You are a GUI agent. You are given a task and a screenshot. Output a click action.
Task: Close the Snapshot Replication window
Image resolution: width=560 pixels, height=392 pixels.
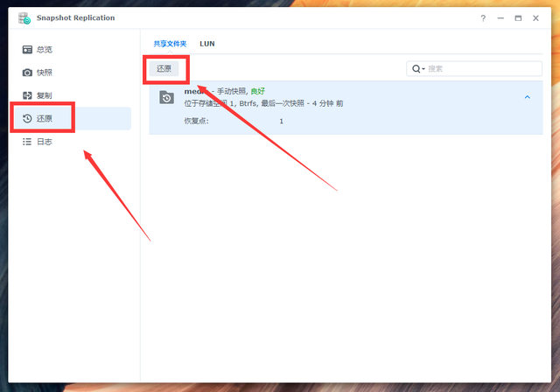pyautogui.click(x=535, y=18)
